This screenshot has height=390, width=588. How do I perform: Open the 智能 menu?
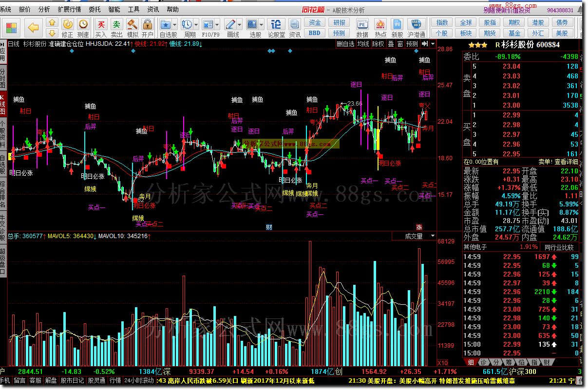[114, 9]
